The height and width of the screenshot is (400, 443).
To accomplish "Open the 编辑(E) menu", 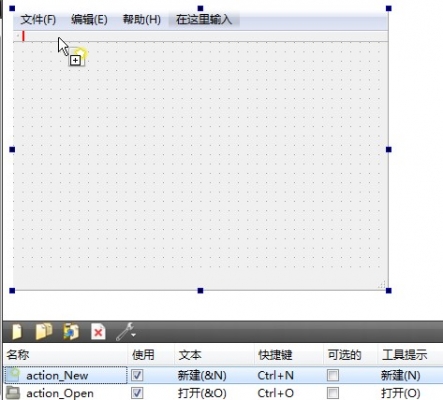I will [x=89, y=20].
